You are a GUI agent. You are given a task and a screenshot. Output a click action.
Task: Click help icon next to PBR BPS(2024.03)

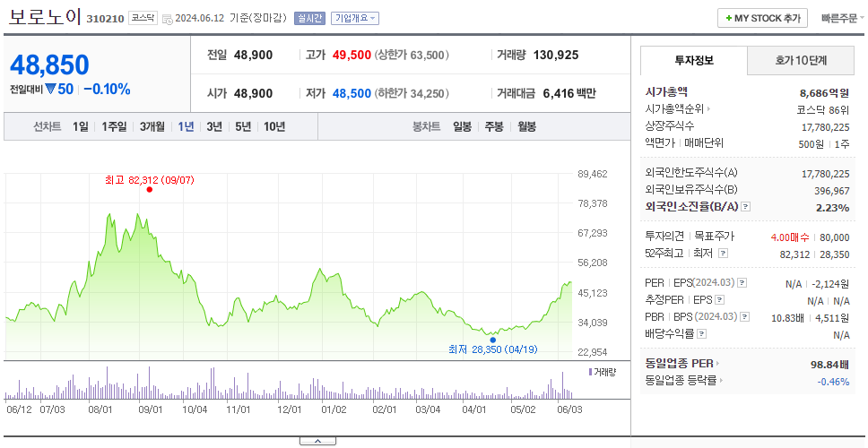(745, 317)
